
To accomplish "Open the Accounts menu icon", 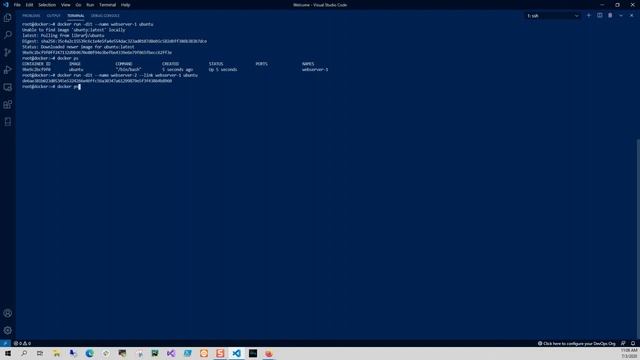I will click(7, 313).
